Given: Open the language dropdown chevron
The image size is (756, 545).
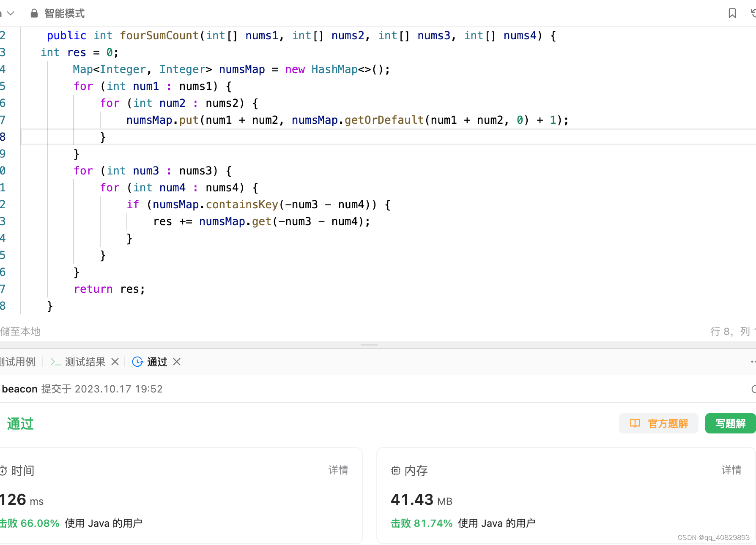Looking at the screenshot, I should [x=11, y=14].
